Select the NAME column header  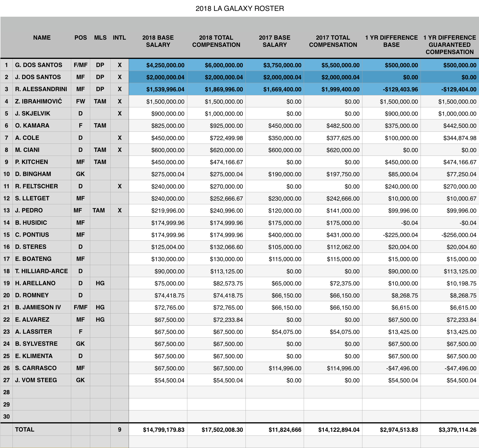[42, 38]
